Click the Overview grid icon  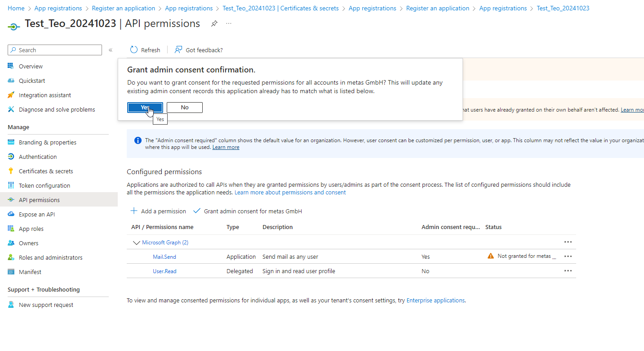pos(11,66)
